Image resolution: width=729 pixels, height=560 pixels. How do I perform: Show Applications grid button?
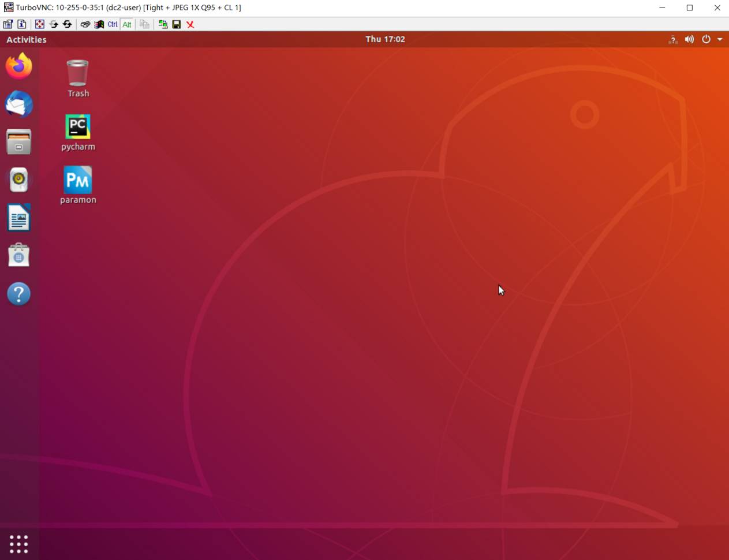[x=19, y=544]
